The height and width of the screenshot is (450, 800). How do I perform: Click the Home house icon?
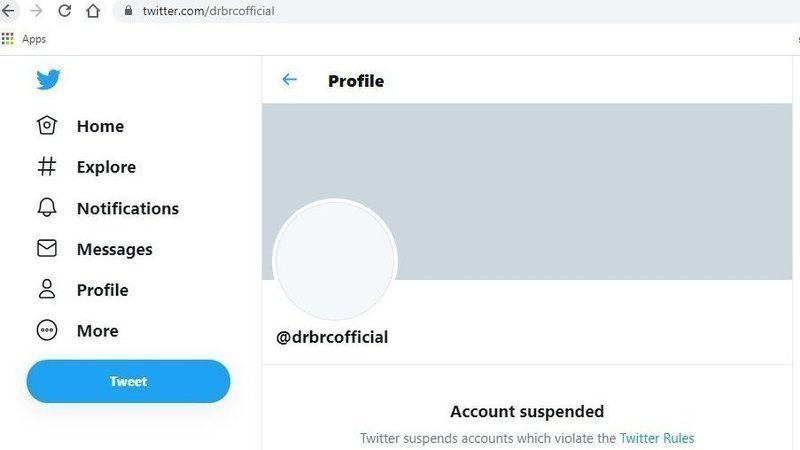click(47, 126)
